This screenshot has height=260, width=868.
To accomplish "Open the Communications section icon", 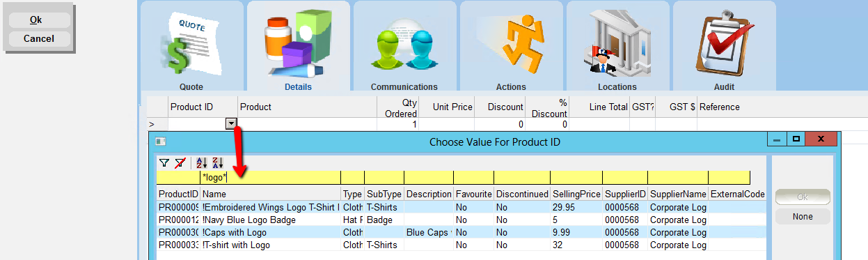I will [x=404, y=45].
